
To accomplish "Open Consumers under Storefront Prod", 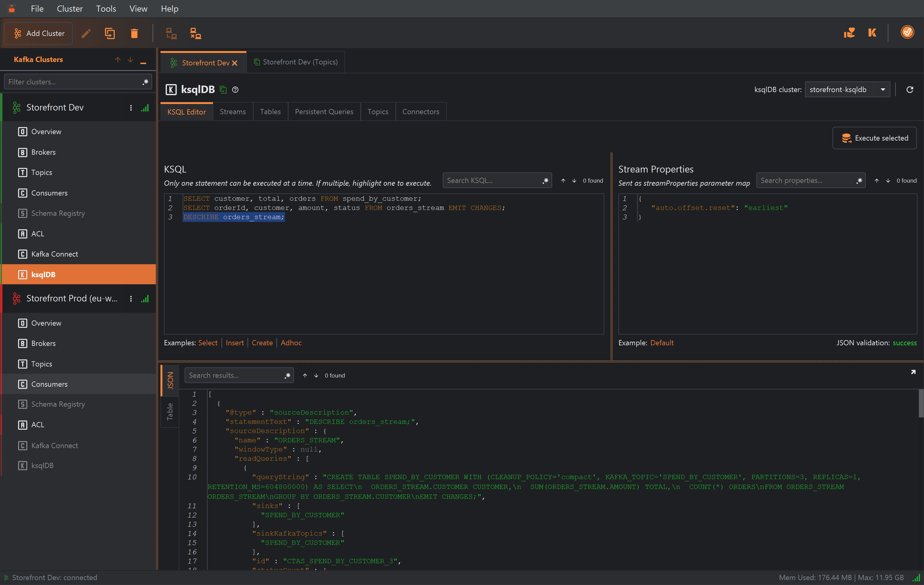I will (78, 384).
